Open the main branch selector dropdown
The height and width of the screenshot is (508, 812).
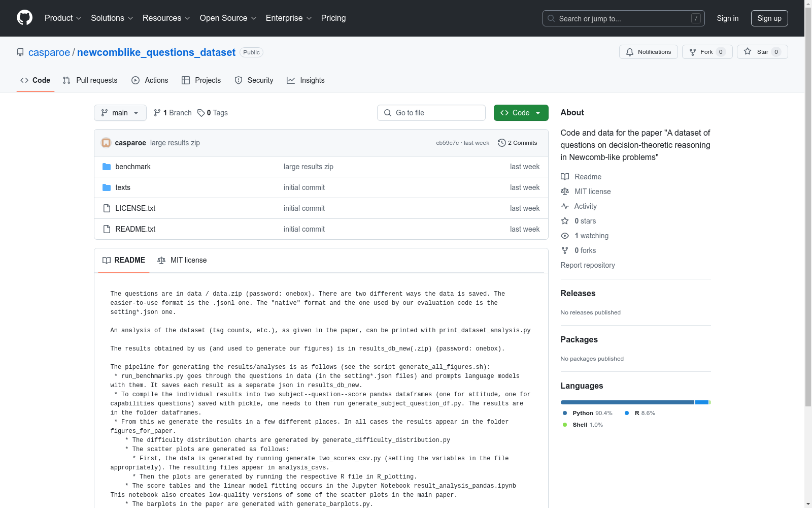(x=120, y=113)
